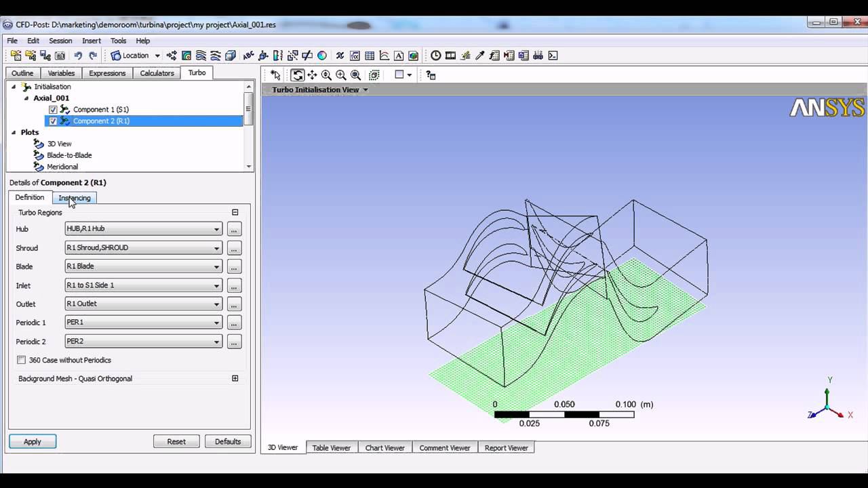868x488 pixels.
Task: Switch to the Calculators tab
Action: [x=157, y=73]
